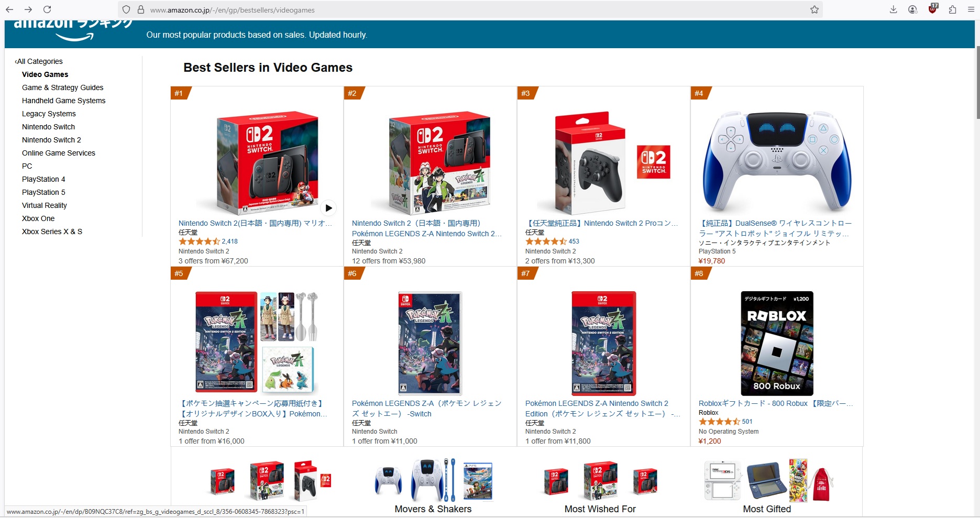Open the Pokémon LEGENDS Z-A Switch thumbnail at #6

click(430, 343)
